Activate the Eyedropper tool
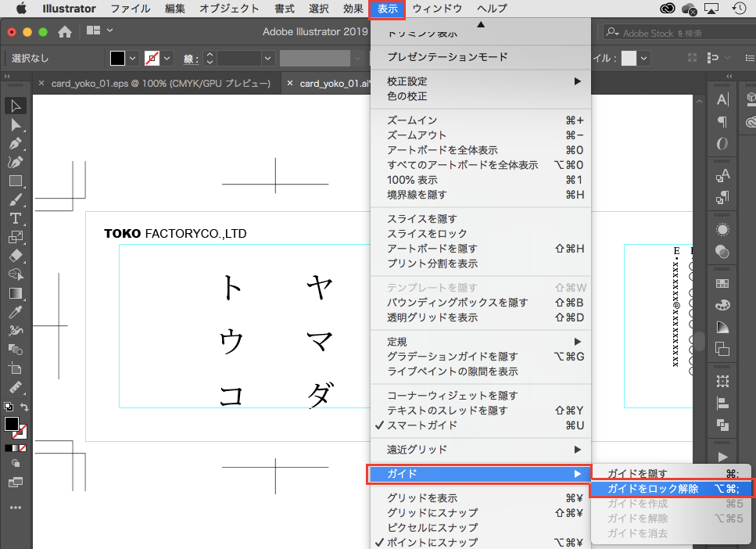 tap(15, 312)
